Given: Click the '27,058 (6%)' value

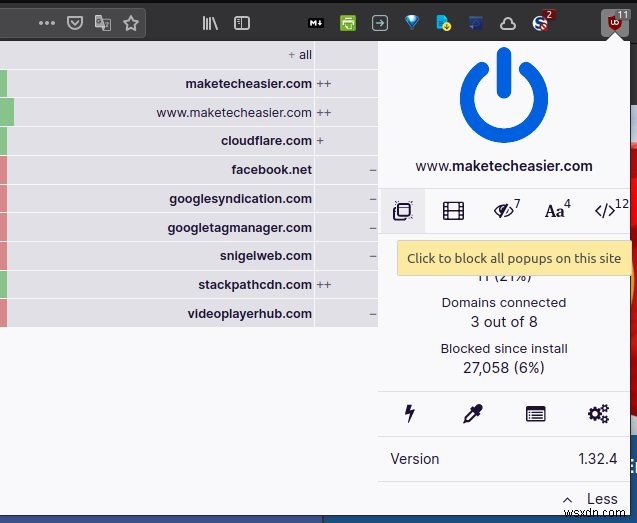Looking at the screenshot, I should (504, 368).
